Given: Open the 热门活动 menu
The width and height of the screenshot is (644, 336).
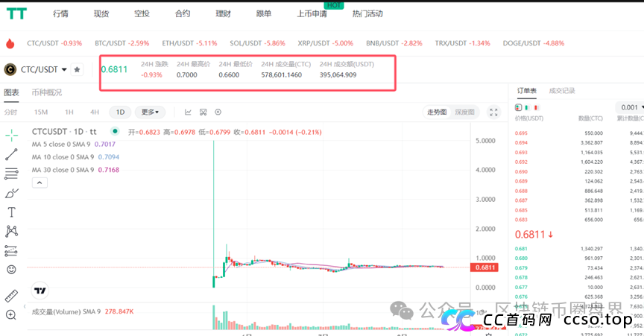Looking at the screenshot, I should 367,14.
